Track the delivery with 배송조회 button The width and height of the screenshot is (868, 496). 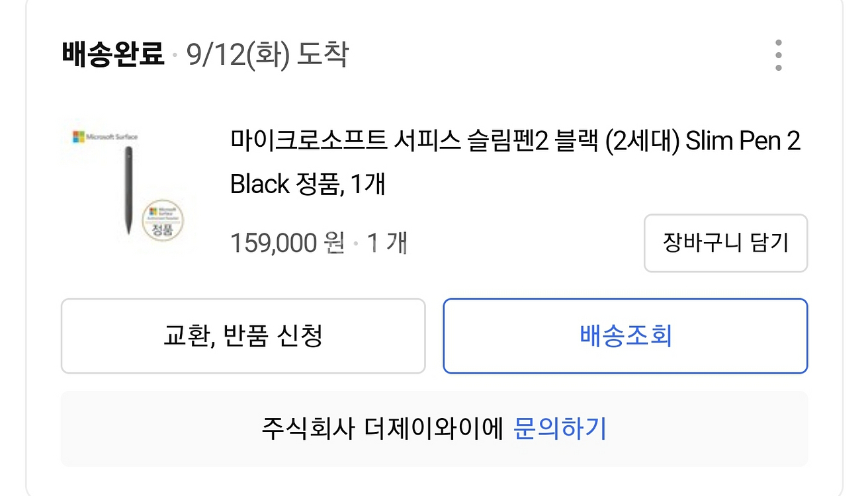tap(625, 336)
